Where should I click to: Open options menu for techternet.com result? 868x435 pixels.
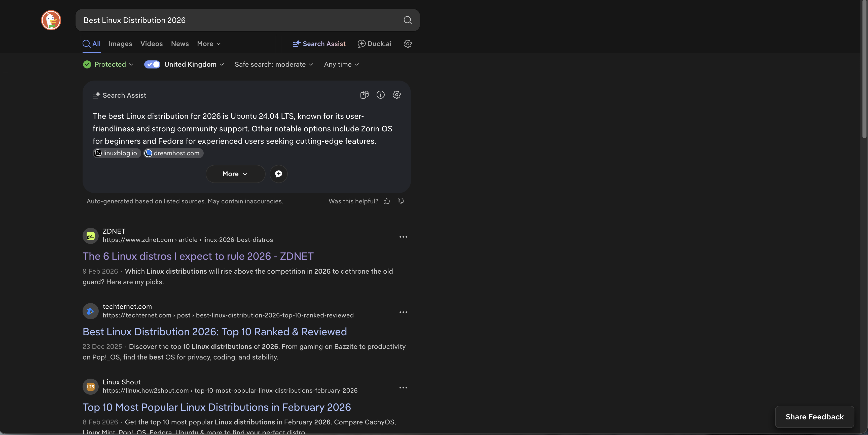tap(403, 312)
